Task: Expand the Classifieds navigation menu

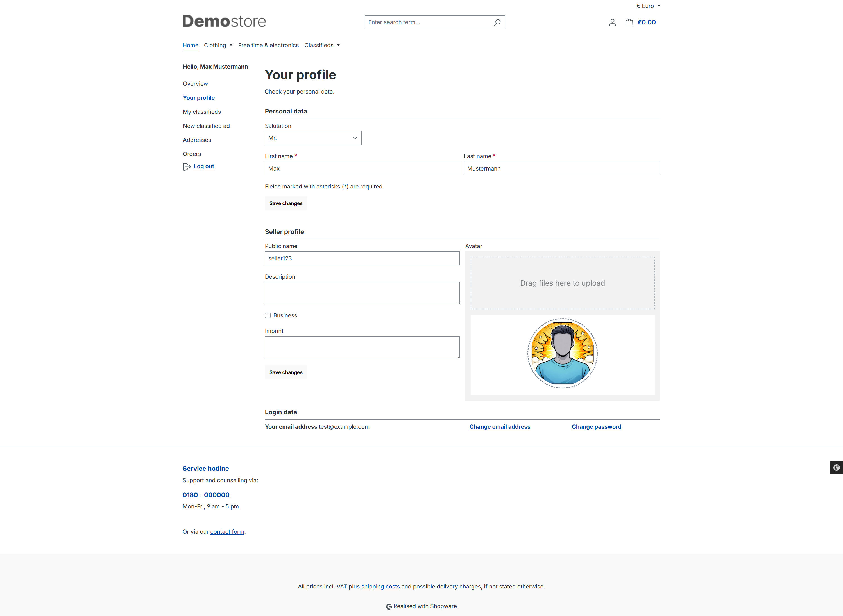Action: (x=322, y=45)
